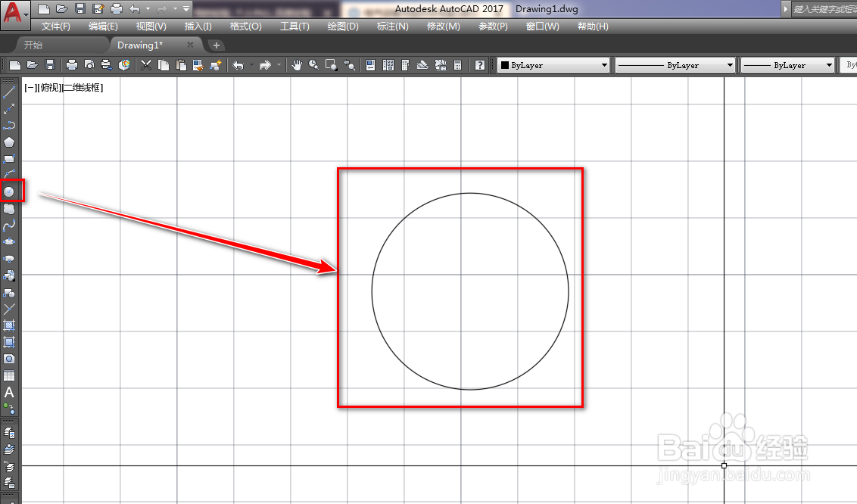Select the Gradient tool
The width and height of the screenshot is (857, 504).
coord(9,342)
